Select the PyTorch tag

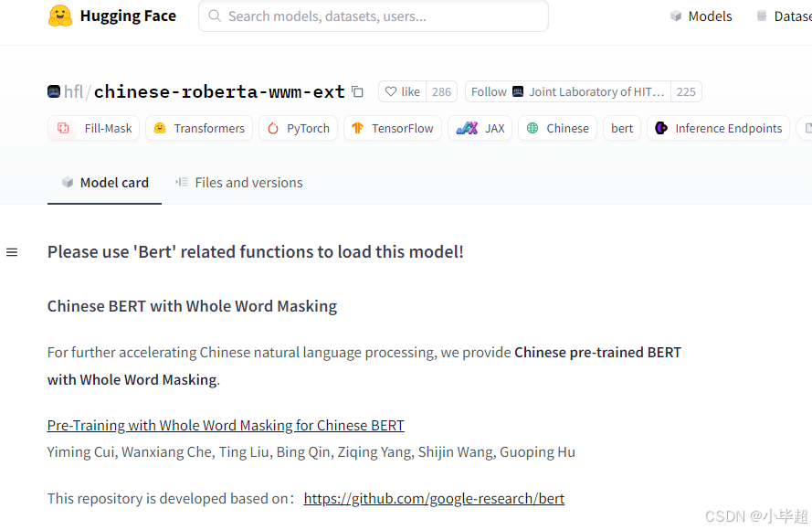click(x=299, y=128)
